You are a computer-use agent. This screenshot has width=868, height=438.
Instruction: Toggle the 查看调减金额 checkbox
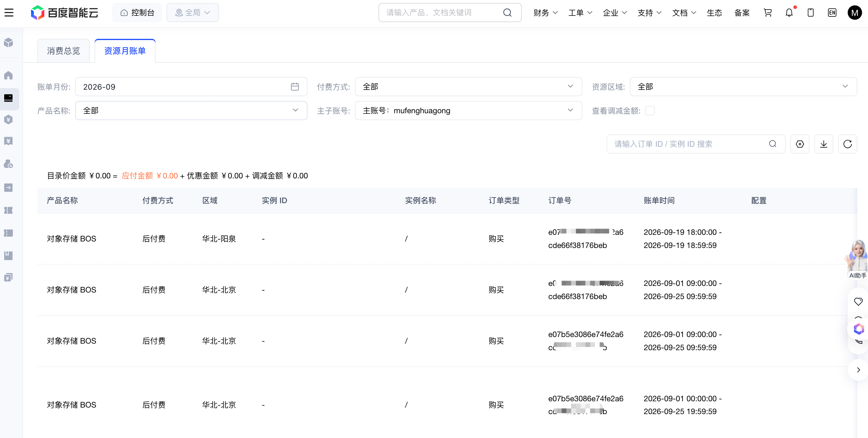point(650,111)
